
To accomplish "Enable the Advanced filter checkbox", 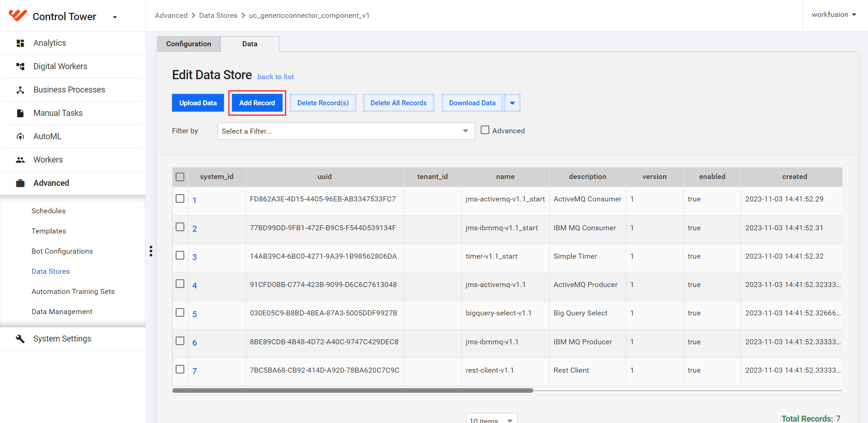I will [485, 130].
